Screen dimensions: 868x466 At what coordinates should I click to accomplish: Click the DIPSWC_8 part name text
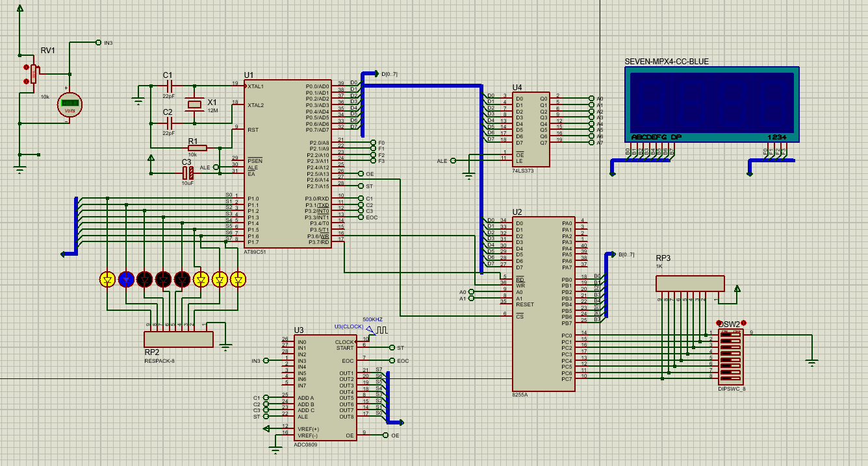click(x=732, y=389)
